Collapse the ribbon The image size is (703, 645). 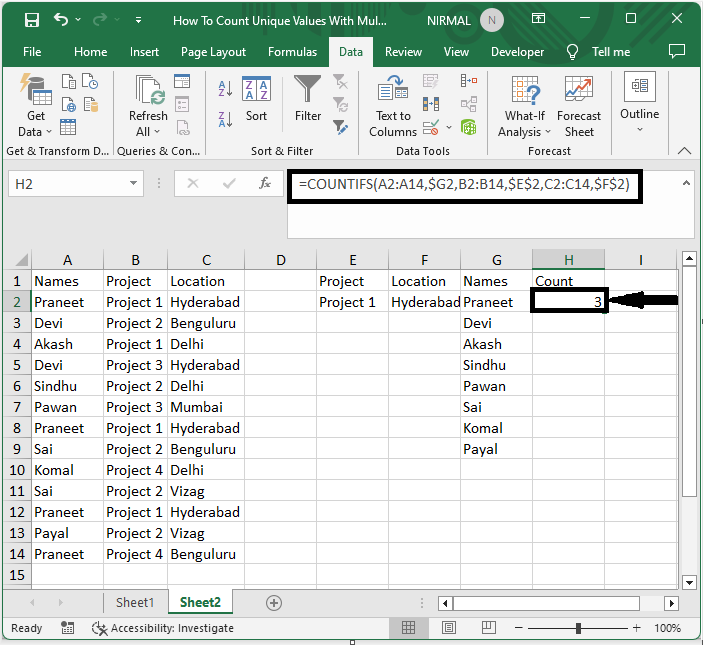tap(684, 150)
